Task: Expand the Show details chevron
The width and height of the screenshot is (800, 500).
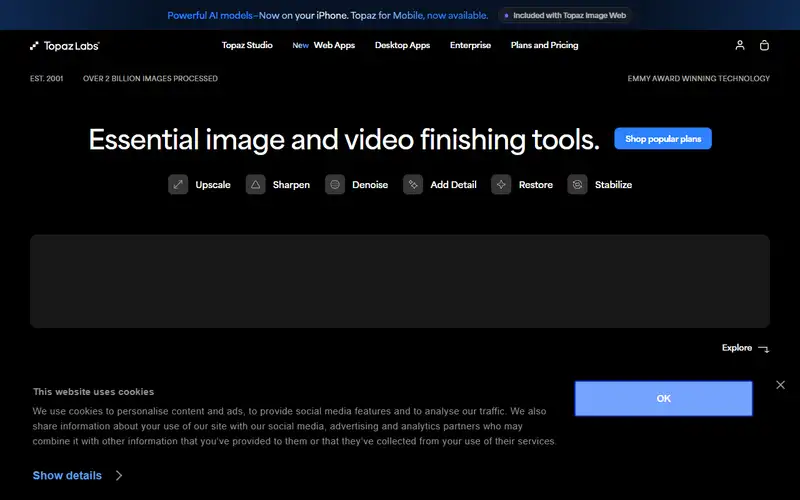Action: click(x=119, y=476)
